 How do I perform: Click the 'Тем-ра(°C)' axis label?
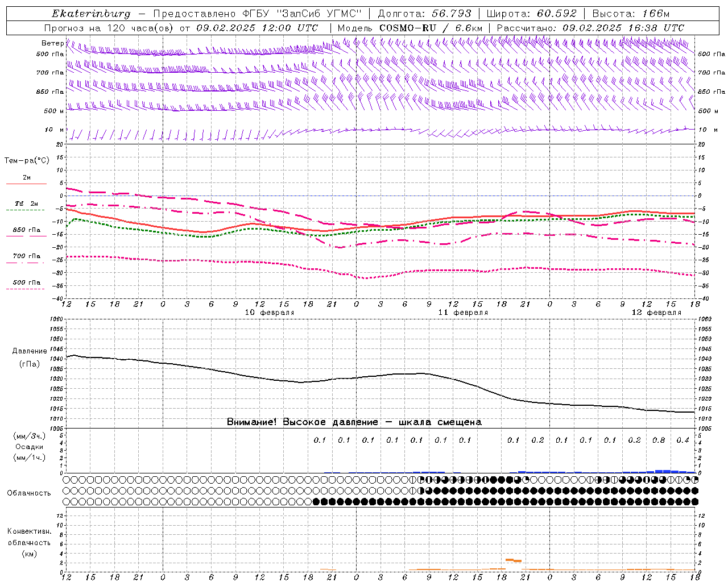[x=27, y=161]
